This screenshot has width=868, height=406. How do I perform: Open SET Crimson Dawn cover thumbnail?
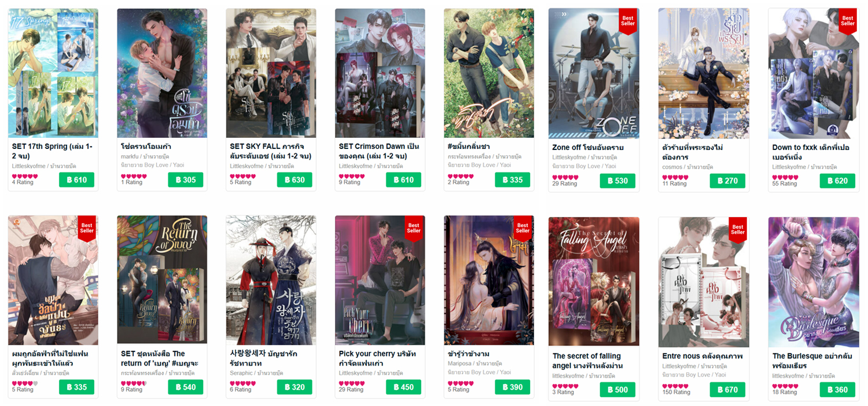380,73
